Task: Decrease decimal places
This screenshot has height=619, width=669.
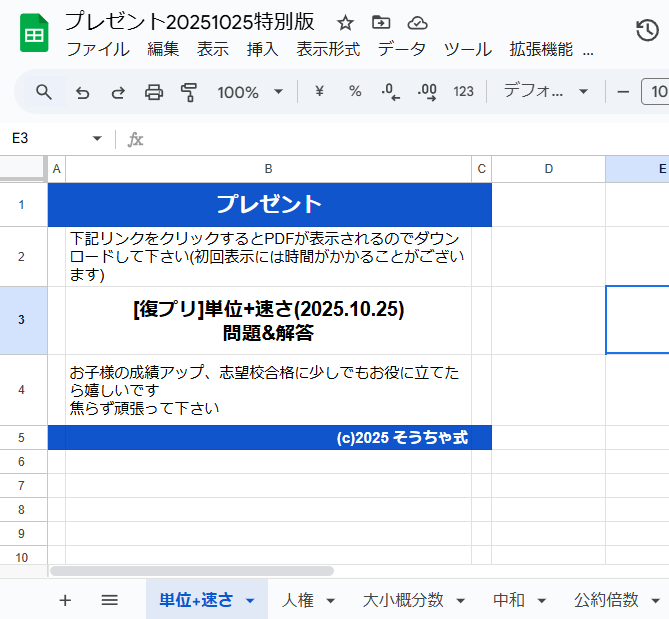Action: [x=390, y=92]
